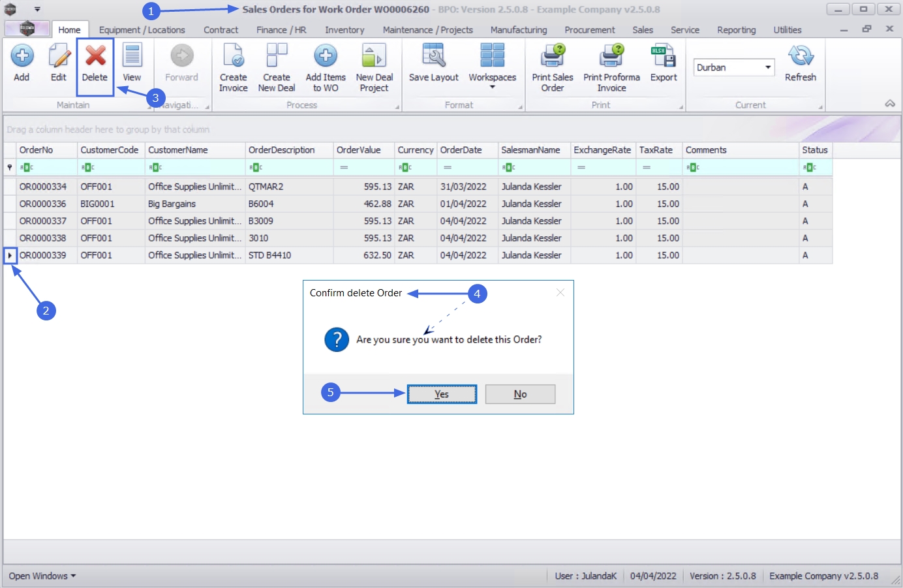903x588 pixels.
Task: Open the Utilities tab
Action: pos(788,30)
